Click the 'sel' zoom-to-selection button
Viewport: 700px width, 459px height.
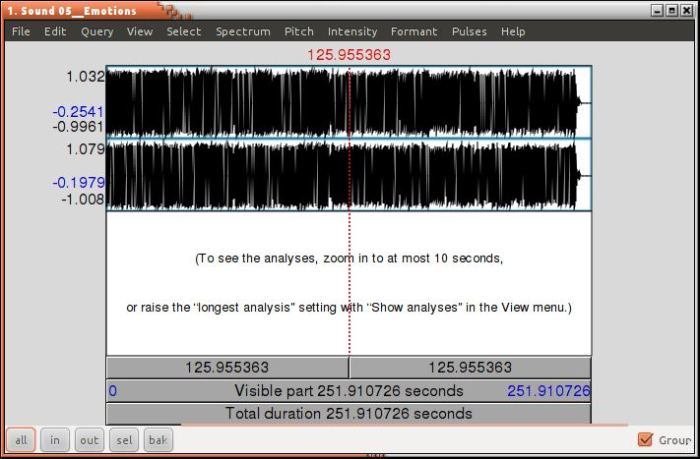coord(124,440)
